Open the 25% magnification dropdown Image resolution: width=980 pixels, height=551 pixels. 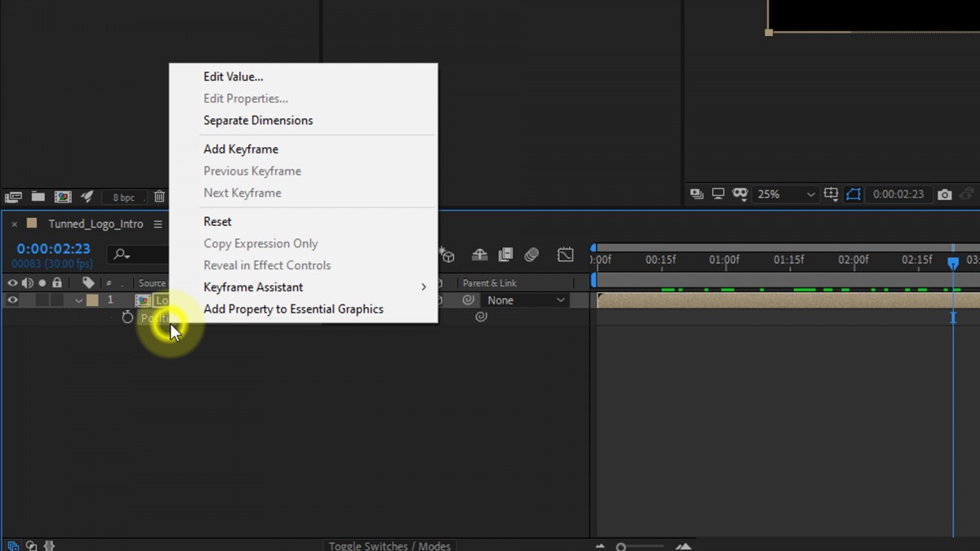pyautogui.click(x=786, y=194)
